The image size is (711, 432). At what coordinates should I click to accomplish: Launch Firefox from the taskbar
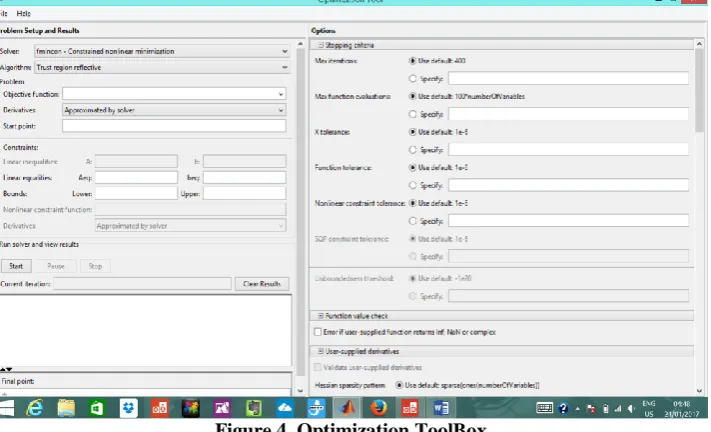(x=379, y=408)
